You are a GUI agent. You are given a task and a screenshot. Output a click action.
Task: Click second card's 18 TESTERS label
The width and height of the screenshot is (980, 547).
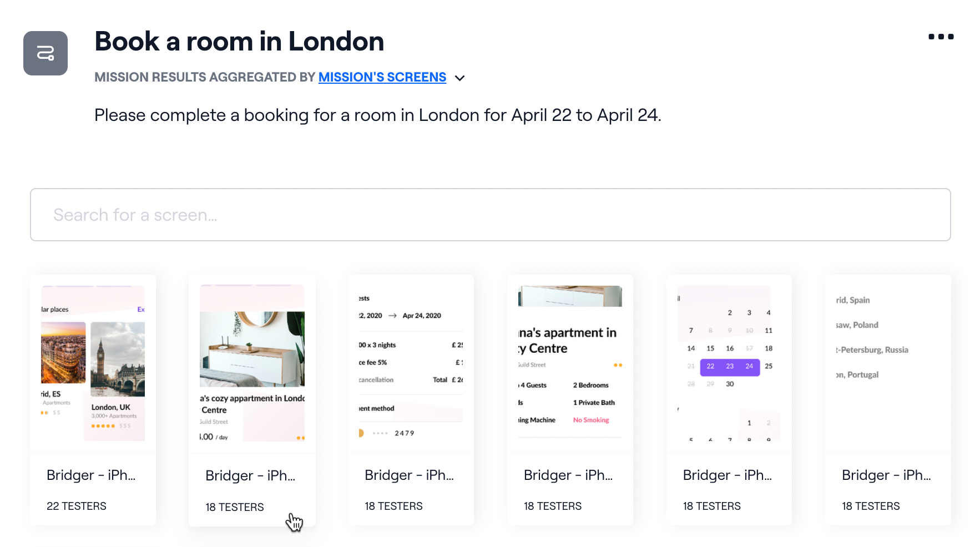[x=235, y=507]
